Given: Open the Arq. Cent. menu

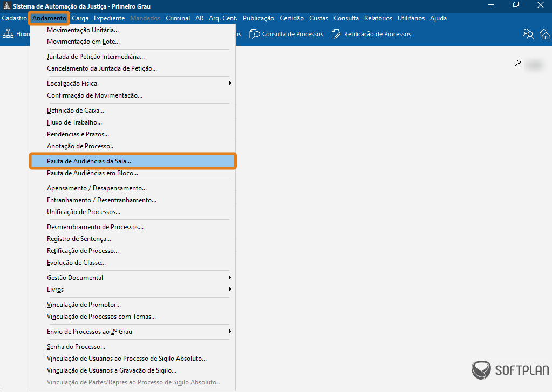Looking at the screenshot, I should [x=223, y=18].
